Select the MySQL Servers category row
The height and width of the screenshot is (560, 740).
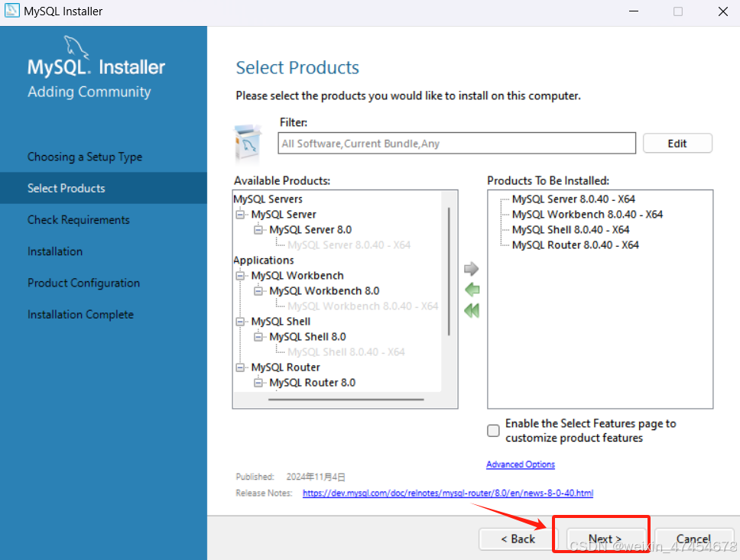click(268, 199)
